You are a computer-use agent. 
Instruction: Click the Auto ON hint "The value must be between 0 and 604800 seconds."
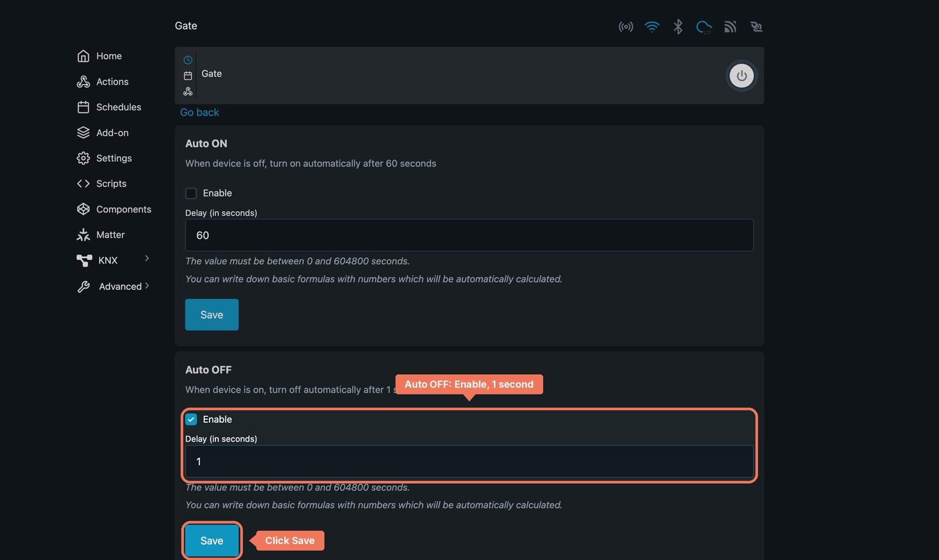point(298,261)
